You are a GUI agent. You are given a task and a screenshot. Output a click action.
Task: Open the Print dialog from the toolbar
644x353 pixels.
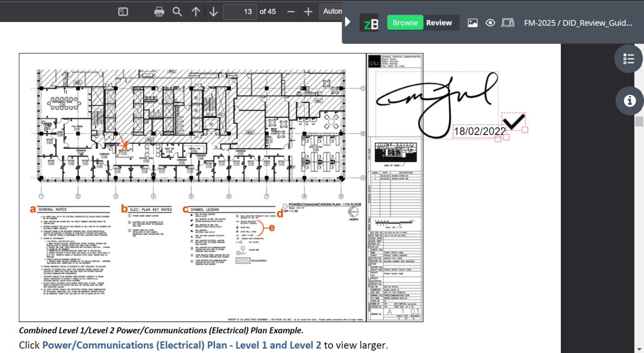[x=159, y=11]
